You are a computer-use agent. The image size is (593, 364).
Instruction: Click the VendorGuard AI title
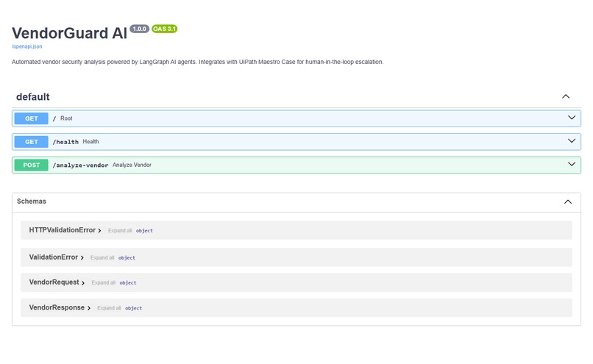(x=70, y=33)
